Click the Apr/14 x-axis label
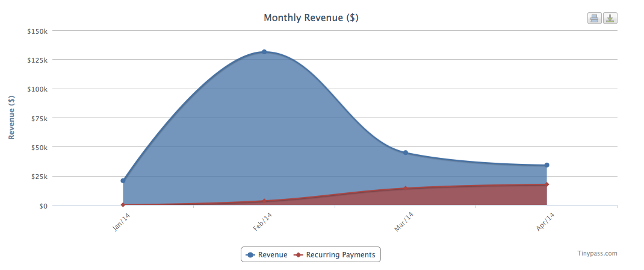Viewport: 644px width, 270px height. [545, 222]
